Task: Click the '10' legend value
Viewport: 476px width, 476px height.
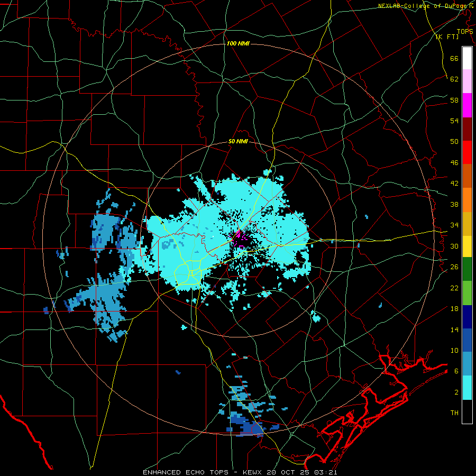Action: pyautogui.click(x=454, y=350)
